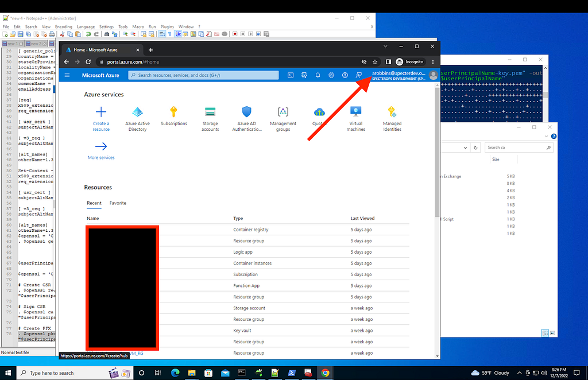The image size is (588, 380).
Task: Open the Azure portal hamburger menu
Action: tap(67, 75)
